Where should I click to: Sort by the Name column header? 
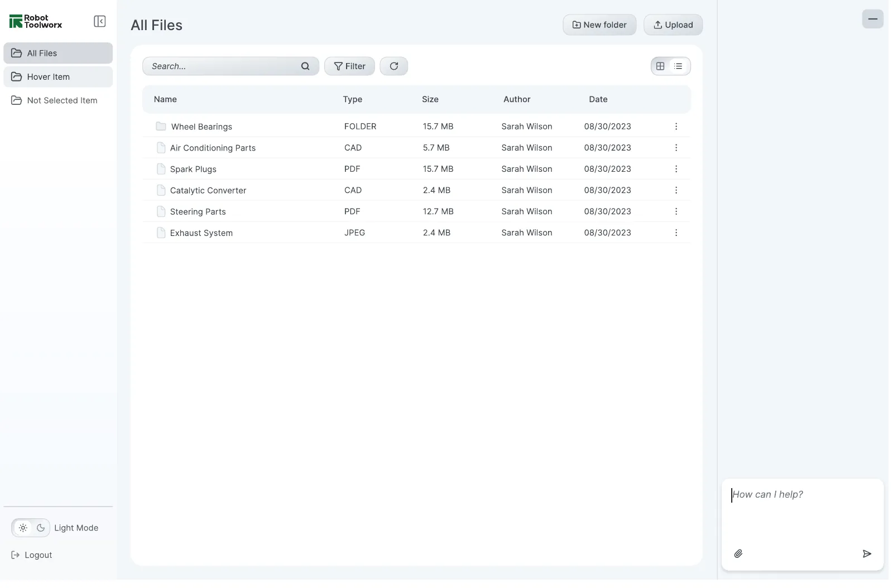coord(165,99)
